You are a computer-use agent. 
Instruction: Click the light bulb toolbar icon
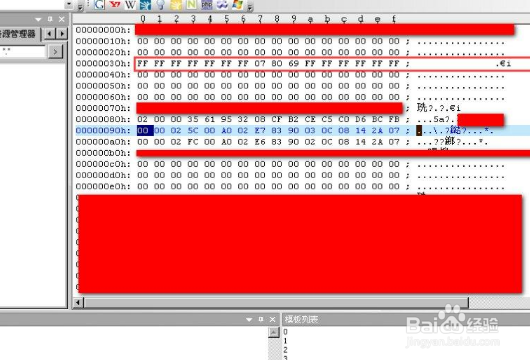point(161,5)
